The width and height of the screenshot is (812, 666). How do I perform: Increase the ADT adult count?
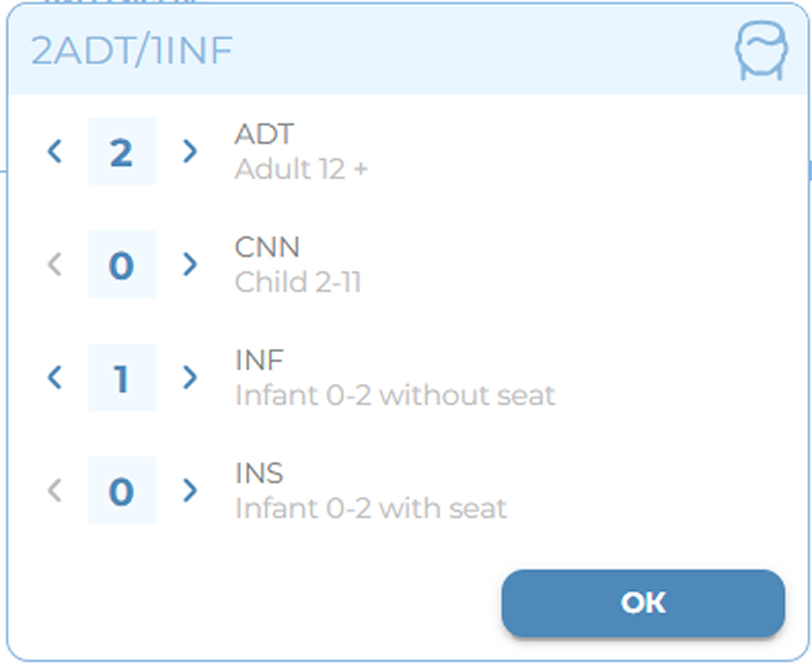(x=190, y=152)
